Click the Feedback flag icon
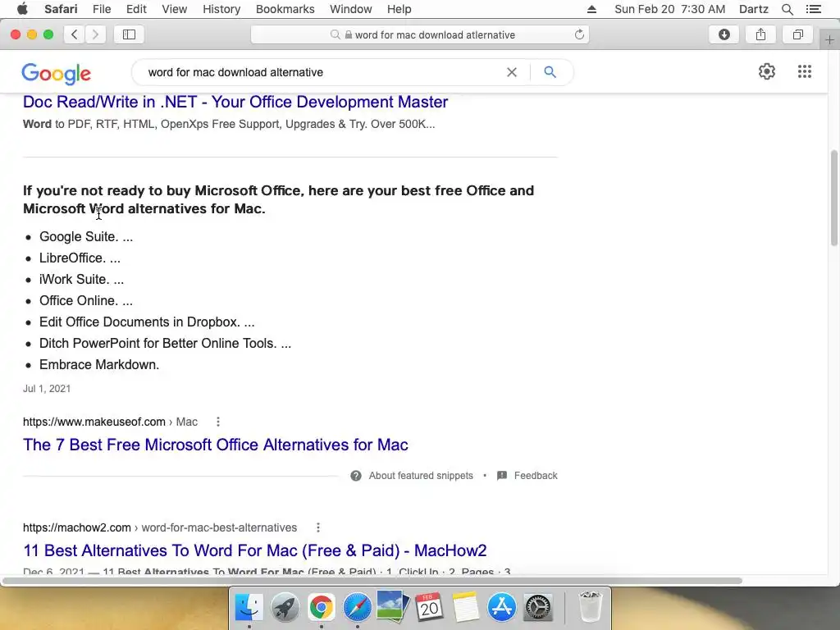The width and height of the screenshot is (840, 630). (502, 476)
